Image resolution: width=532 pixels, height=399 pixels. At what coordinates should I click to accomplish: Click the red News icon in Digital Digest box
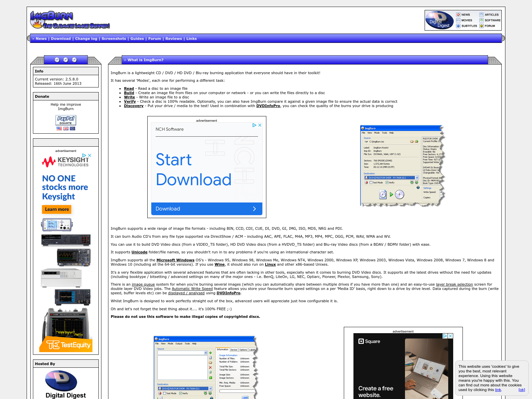(x=458, y=15)
